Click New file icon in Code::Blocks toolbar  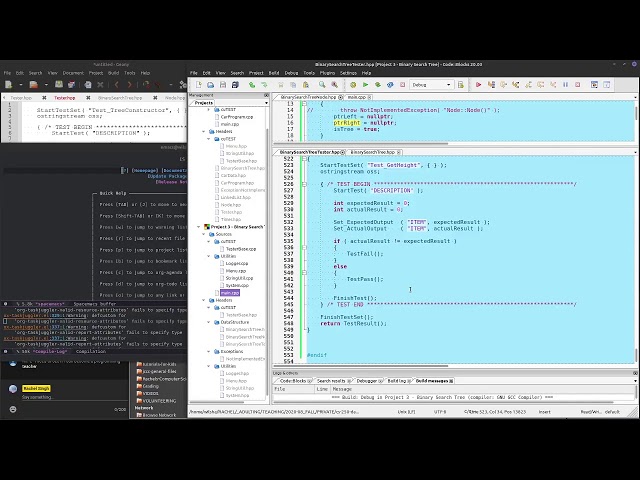(x=198, y=84)
